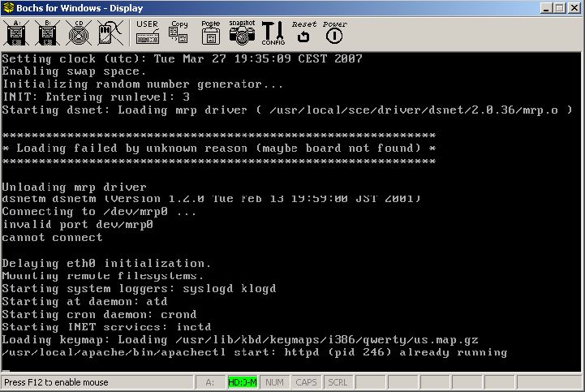585x392 pixels.
Task: Click the Power button
Action: pyautogui.click(x=334, y=32)
